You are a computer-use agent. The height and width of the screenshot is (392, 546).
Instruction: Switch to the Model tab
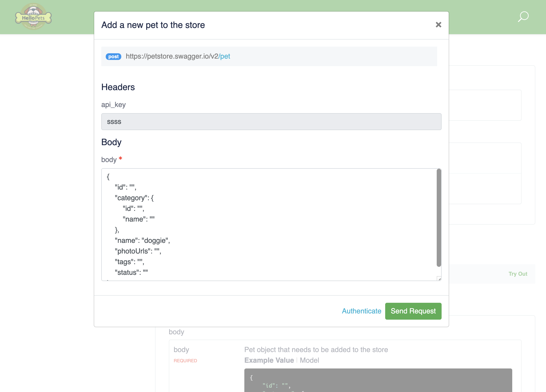(x=309, y=360)
